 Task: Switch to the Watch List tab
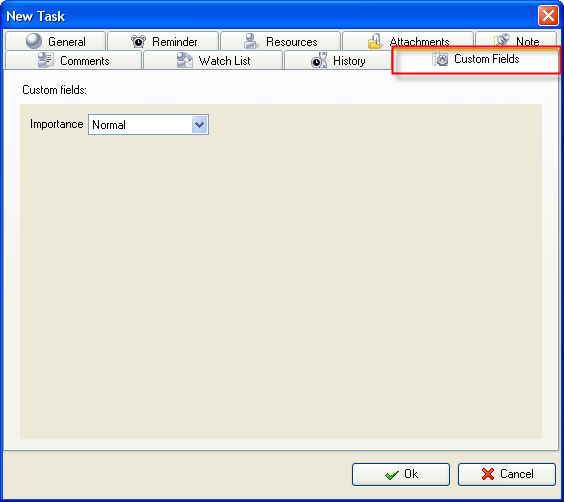(213, 60)
